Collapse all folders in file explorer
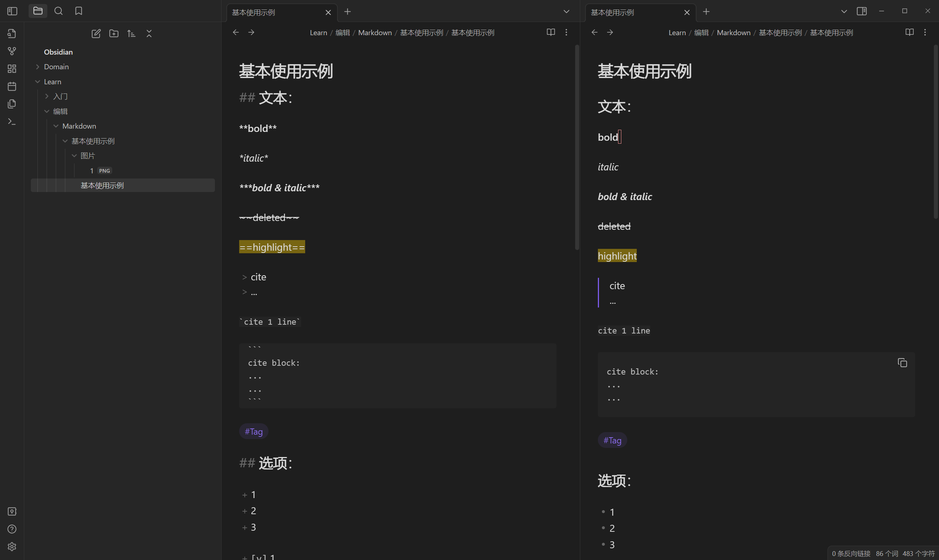The width and height of the screenshot is (939, 560). point(149,34)
